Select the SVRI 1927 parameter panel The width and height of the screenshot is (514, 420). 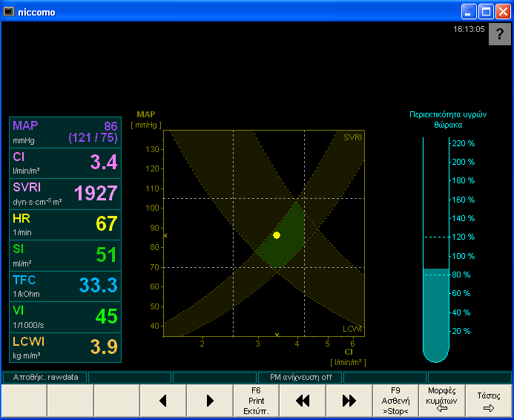[x=65, y=194]
